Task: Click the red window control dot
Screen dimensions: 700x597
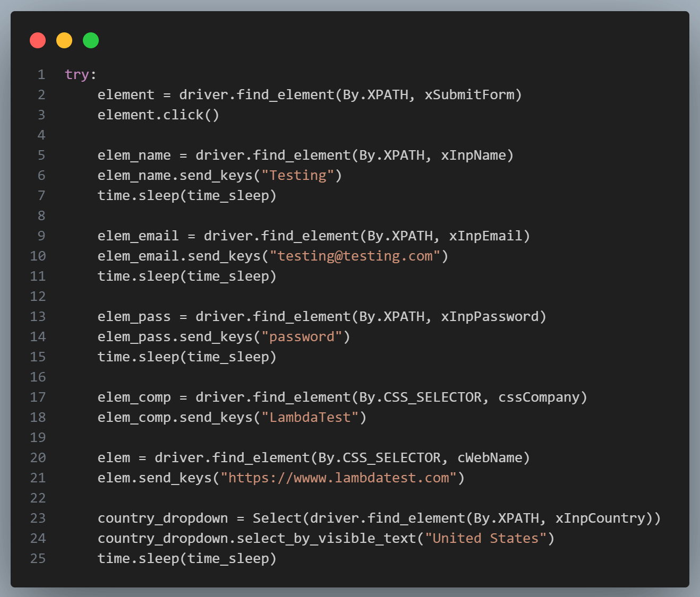Action: tap(38, 40)
